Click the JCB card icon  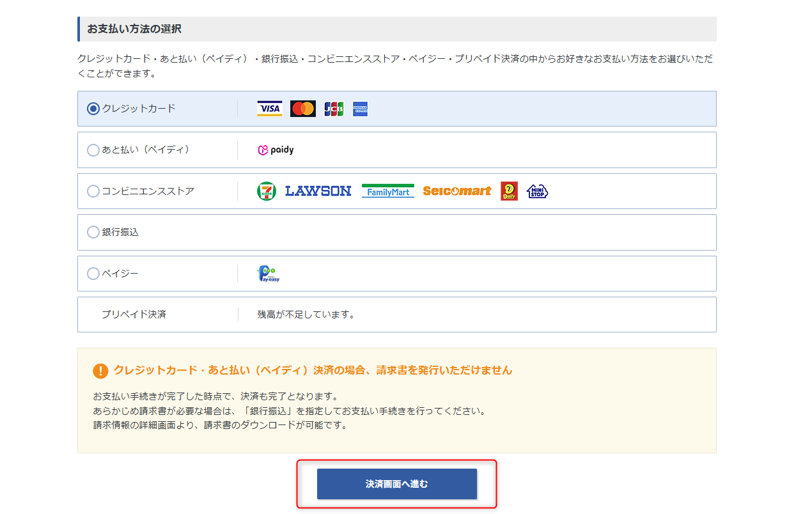point(333,108)
